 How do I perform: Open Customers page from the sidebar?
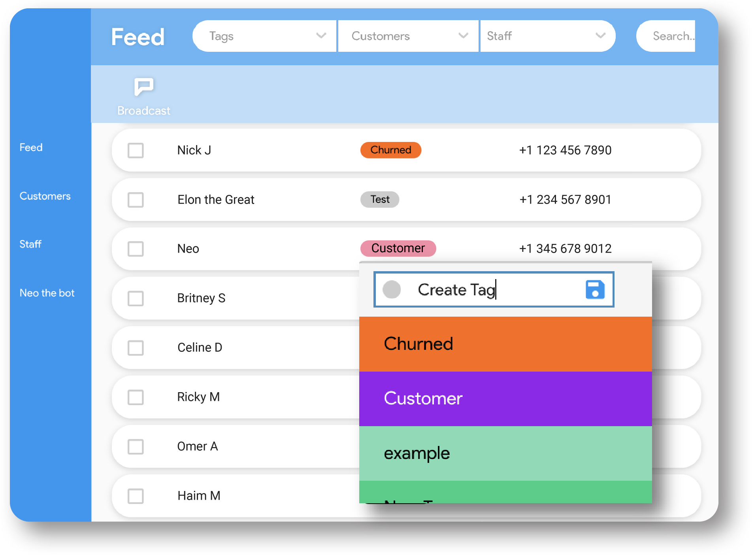click(x=45, y=196)
